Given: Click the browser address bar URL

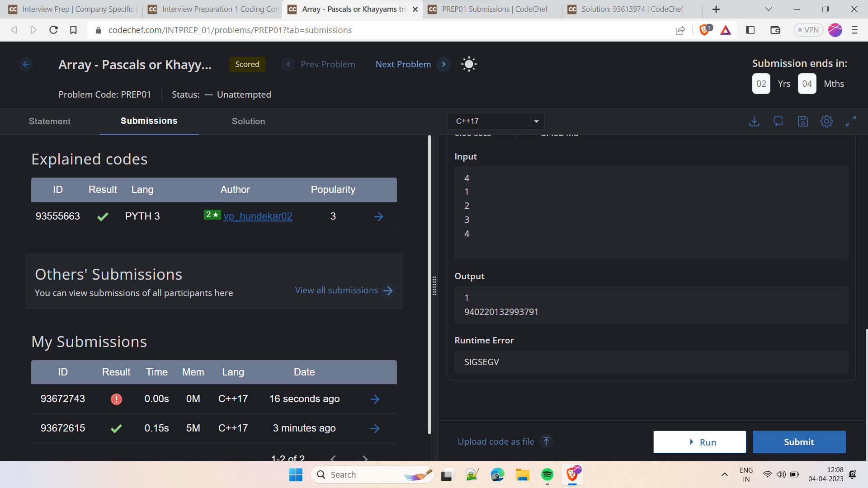Looking at the screenshot, I should point(230,30).
